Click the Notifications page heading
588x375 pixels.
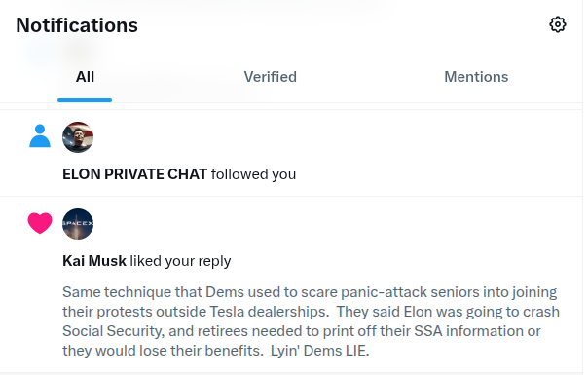point(77,25)
